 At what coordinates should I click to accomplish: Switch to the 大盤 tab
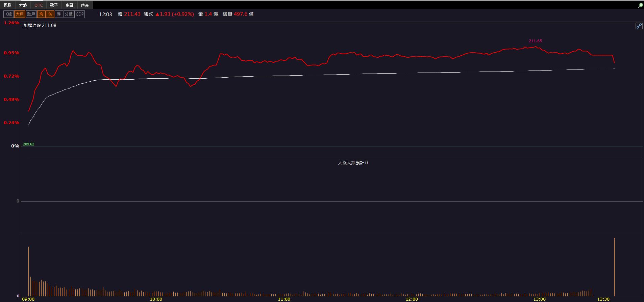pyautogui.click(x=23, y=5)
